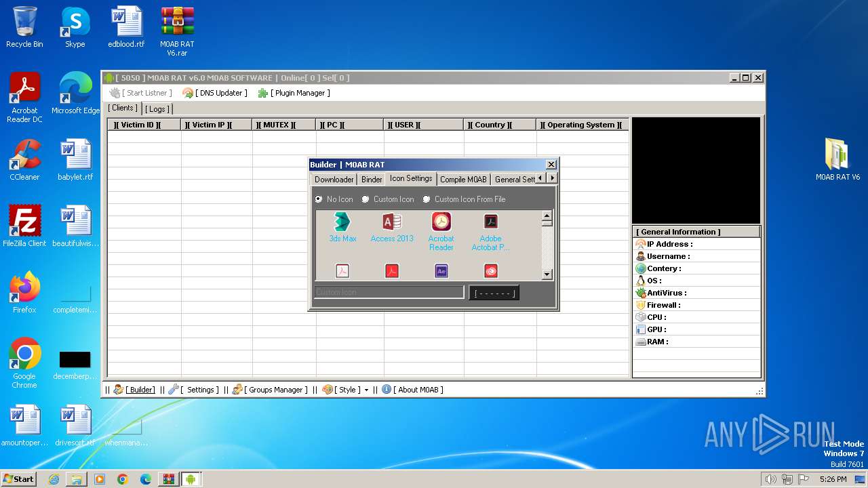This screenshot has width=868, height=488.
Task: Open the Windows Start menu
Action: pos(19,479)
